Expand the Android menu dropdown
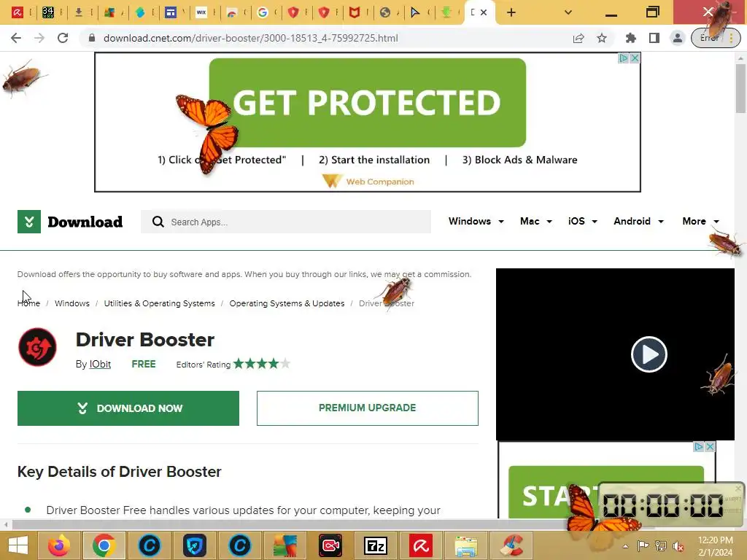This screenshot has height=560, width=747. click(638, 222)
